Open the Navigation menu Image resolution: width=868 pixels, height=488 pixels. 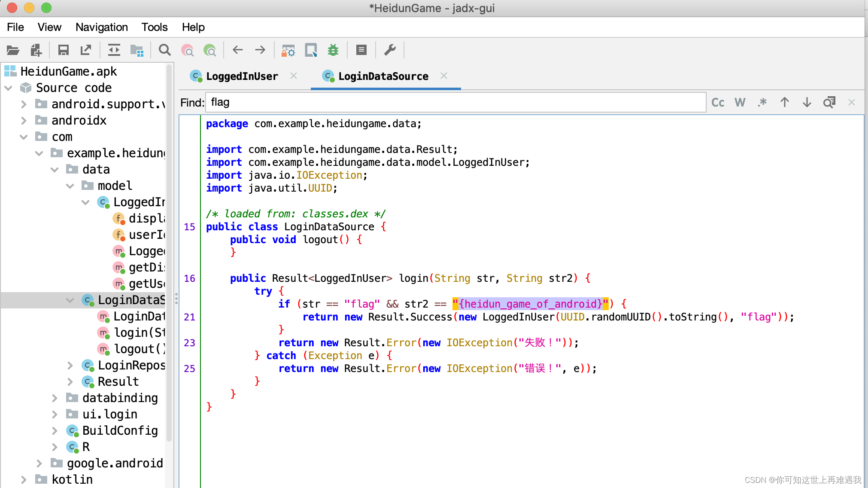click(101, 27)
